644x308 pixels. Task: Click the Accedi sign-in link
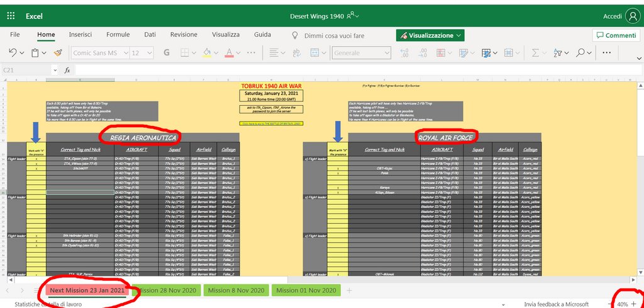coord(613,16)
